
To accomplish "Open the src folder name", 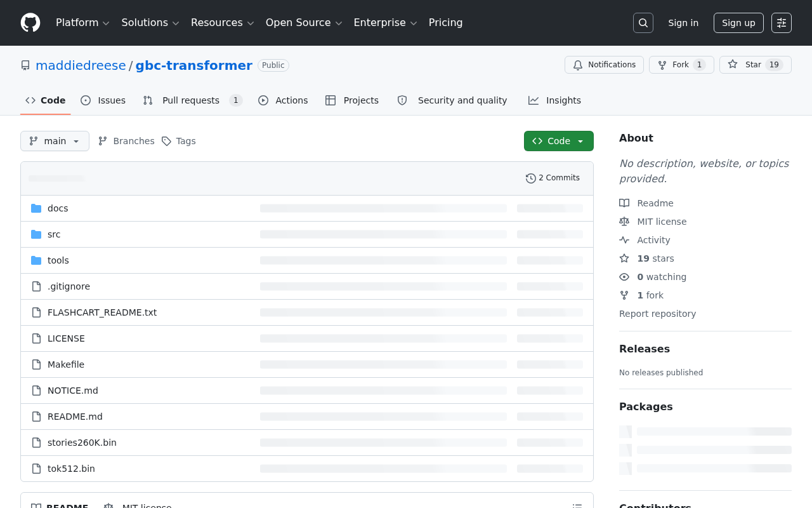I will coord(54,234).
